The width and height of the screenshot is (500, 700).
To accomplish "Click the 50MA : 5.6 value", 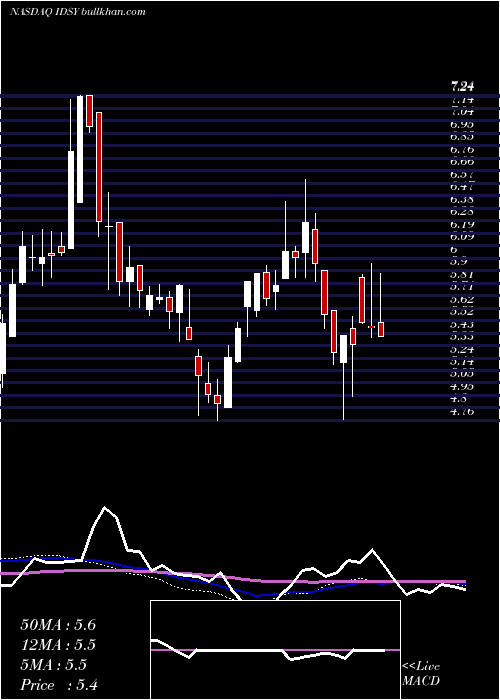I will pos(58,625).
